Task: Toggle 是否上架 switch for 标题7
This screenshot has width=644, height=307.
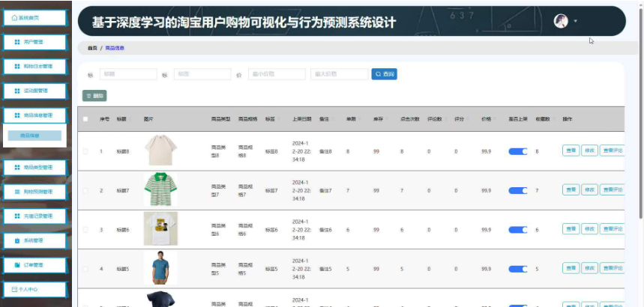Action: click(518, 190)
